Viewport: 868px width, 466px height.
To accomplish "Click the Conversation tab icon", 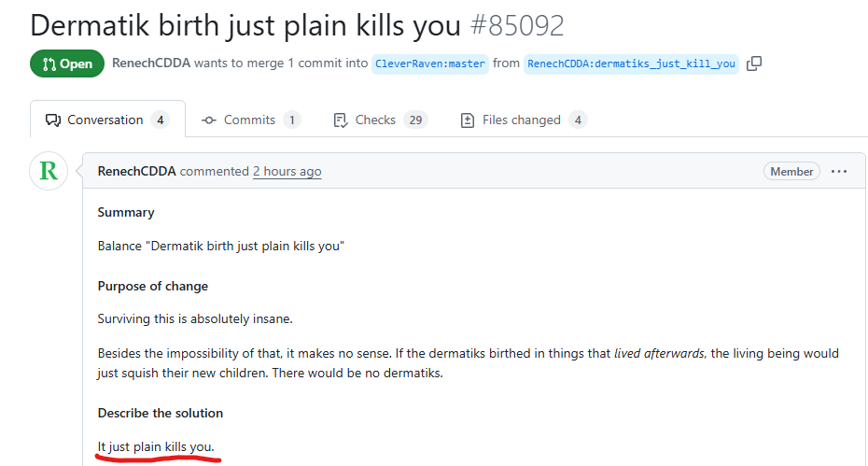I will coord(54,120).
